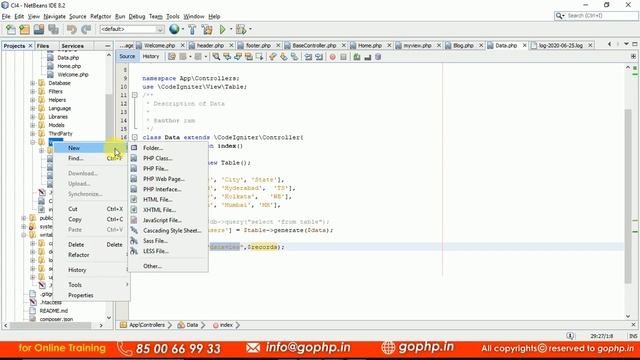
Task: Click the Shift Line Left icon
Action: click(x=308, y=57)
